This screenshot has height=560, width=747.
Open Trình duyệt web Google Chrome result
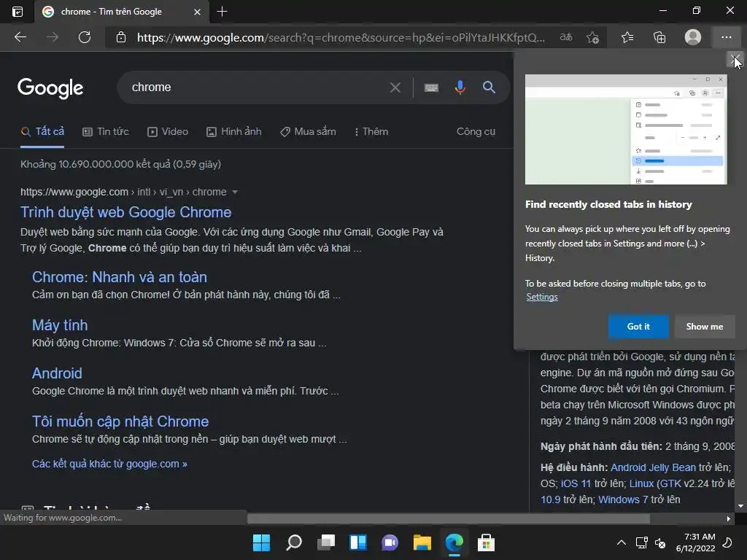[125, 212]
